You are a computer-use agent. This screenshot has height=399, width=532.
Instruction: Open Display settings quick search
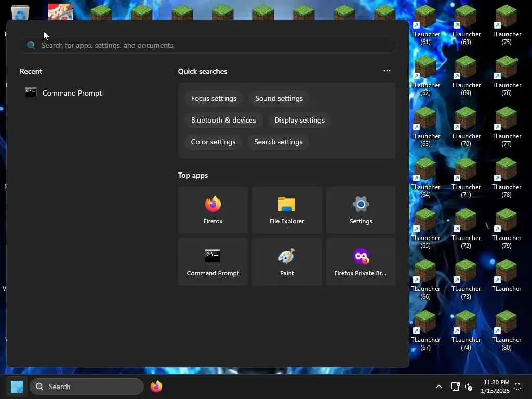(299, 120)
